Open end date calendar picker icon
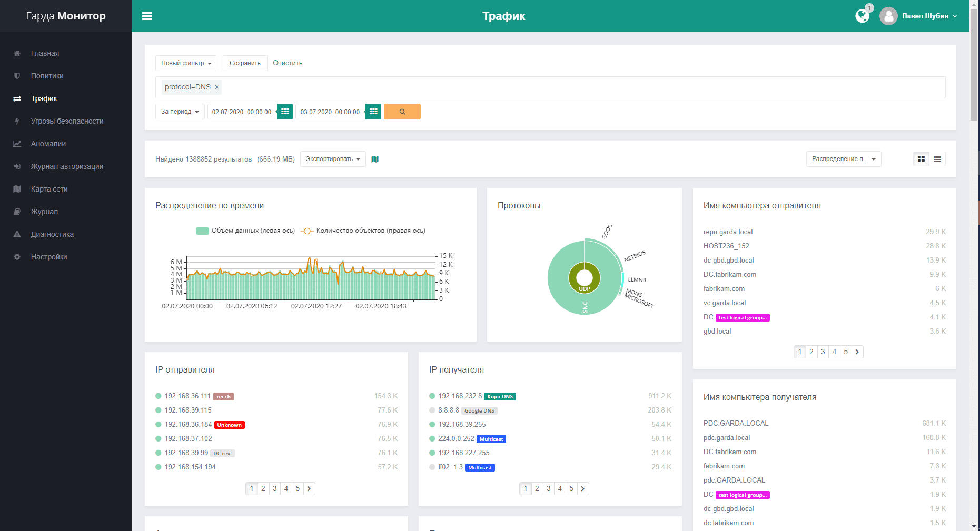The image size is (980, 531). coord(373,112)
